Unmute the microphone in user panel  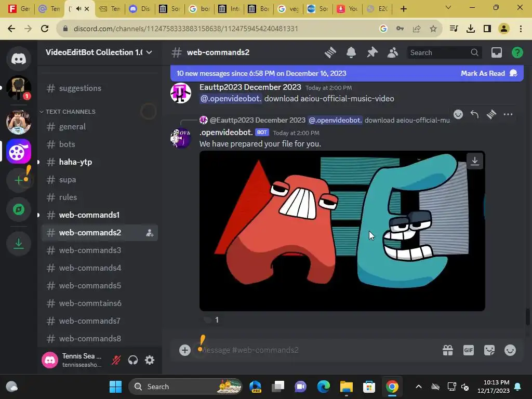[x=116, y=360]
